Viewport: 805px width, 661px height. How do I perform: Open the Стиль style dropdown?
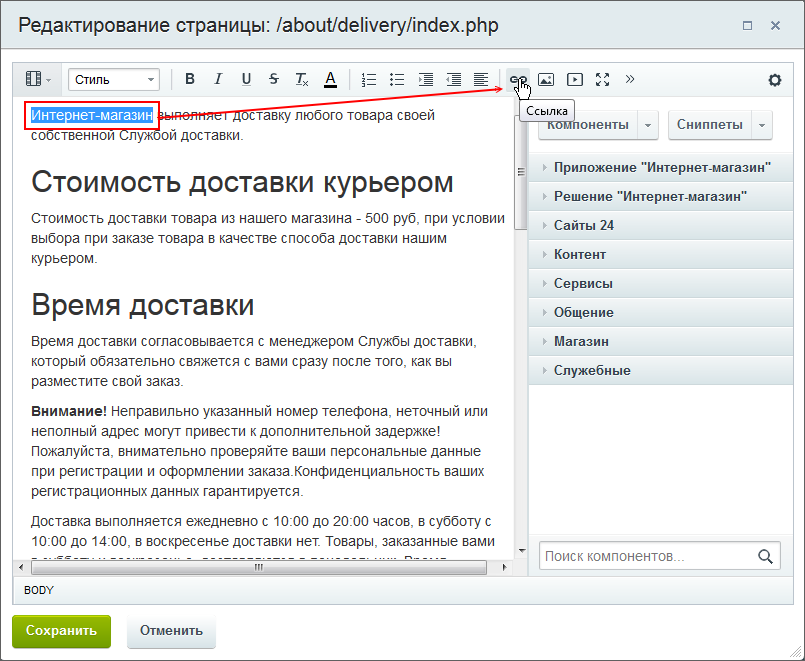[x=114, y=80]
